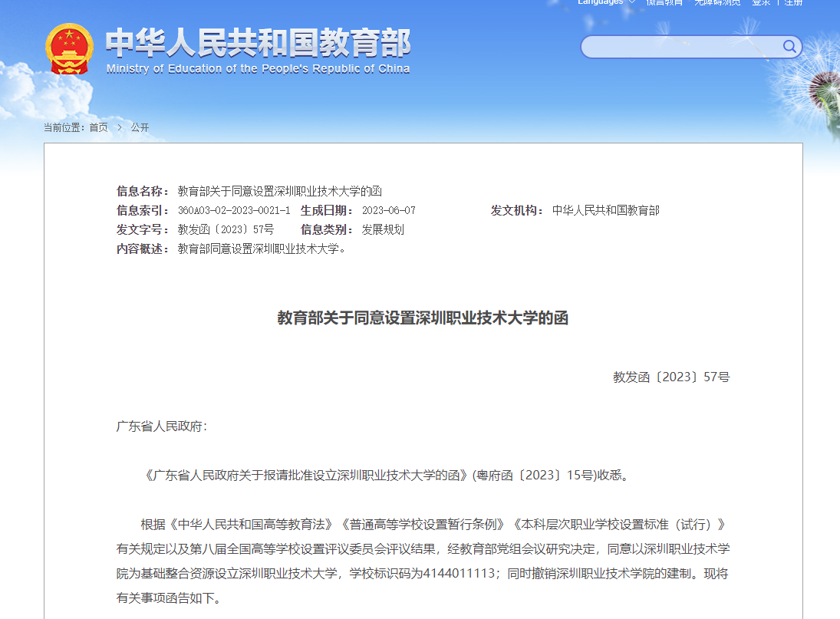Click the 登录 login link
This screenshot has height=619, width=840.
point(761,2)
